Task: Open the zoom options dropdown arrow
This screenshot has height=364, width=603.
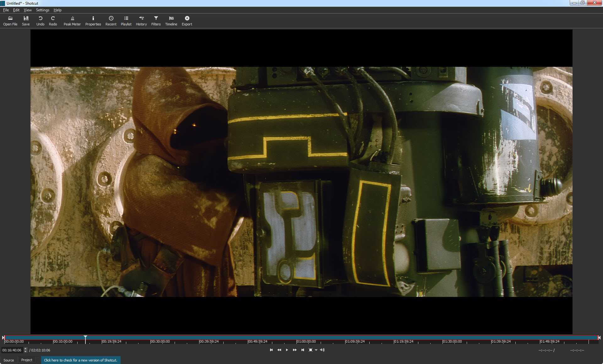Action: click(x=316, y=350)
